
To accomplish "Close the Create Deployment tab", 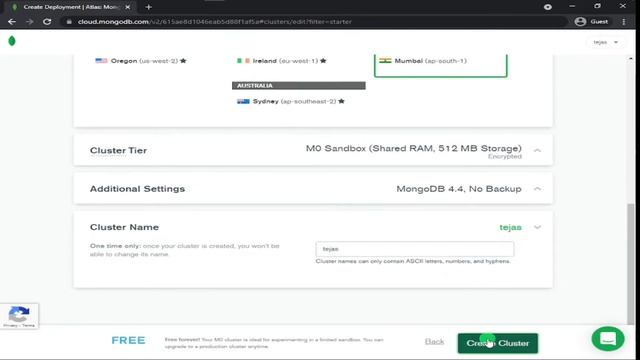I will pos(127,7).
